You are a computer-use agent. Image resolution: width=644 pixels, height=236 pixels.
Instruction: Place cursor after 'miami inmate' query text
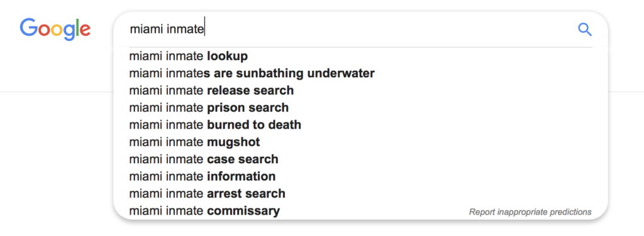(x=204, y=29)
